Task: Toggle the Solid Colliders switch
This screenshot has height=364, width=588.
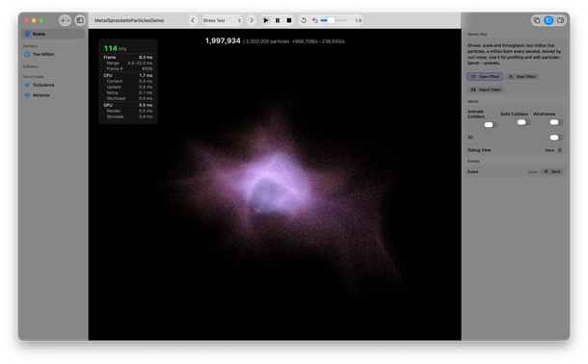Action: coord(523,122)
